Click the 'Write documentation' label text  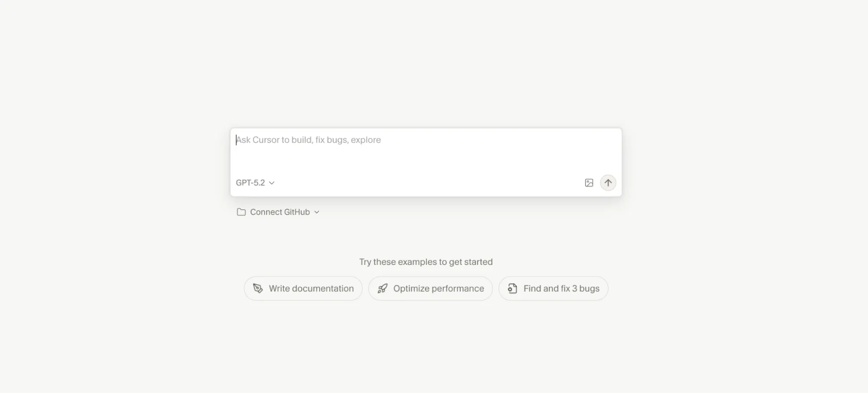(311, 288)
